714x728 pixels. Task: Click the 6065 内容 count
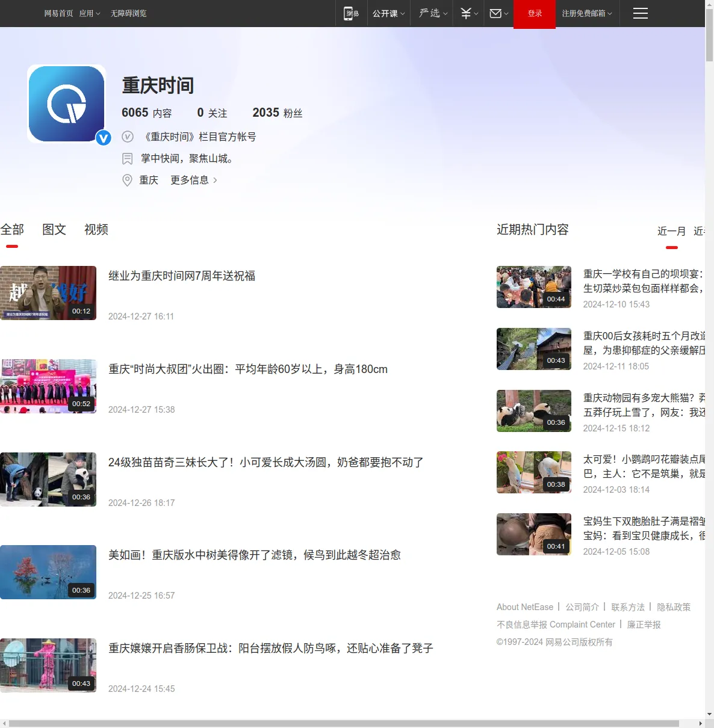tap(147, 113)
